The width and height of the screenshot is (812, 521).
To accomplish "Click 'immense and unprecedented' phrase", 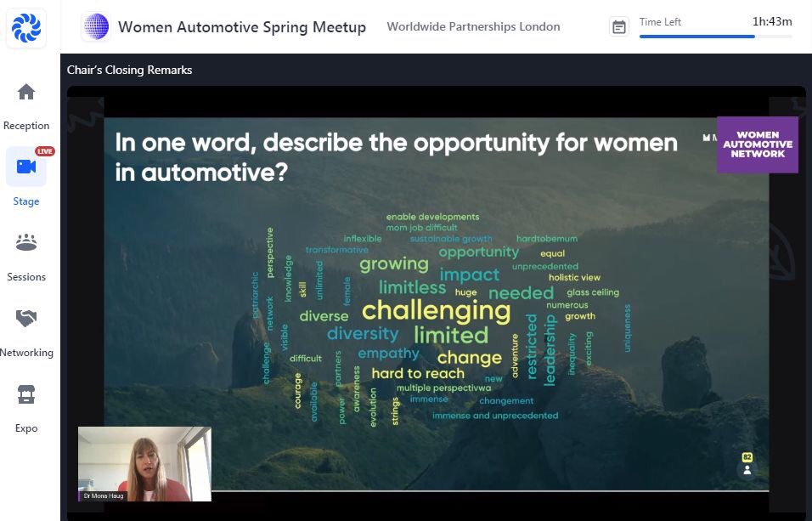I will tap(495, 416).
